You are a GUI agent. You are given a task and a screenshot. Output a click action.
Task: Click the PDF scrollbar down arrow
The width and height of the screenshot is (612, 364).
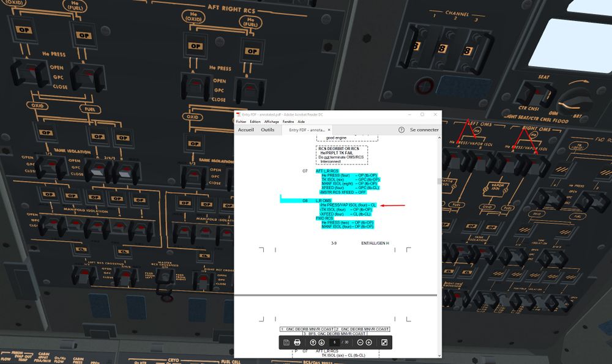coord(439,355)
